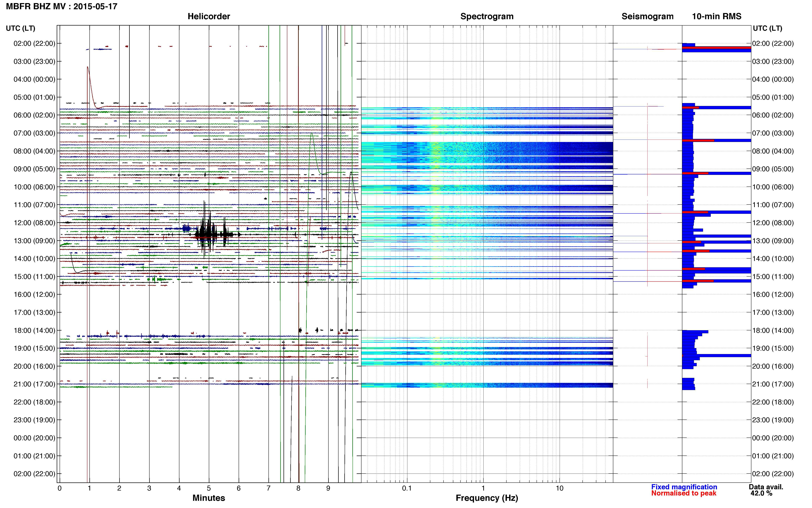The height and width of the screenshot is (508, 812).
Task: Click the right 'UTC (LT)' axis label
Action: point(767,28)
